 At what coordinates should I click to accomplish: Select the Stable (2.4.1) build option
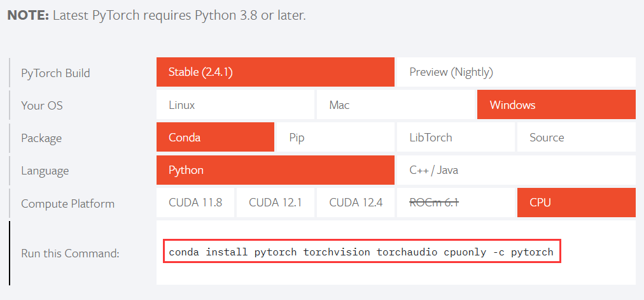pos(275,73)
